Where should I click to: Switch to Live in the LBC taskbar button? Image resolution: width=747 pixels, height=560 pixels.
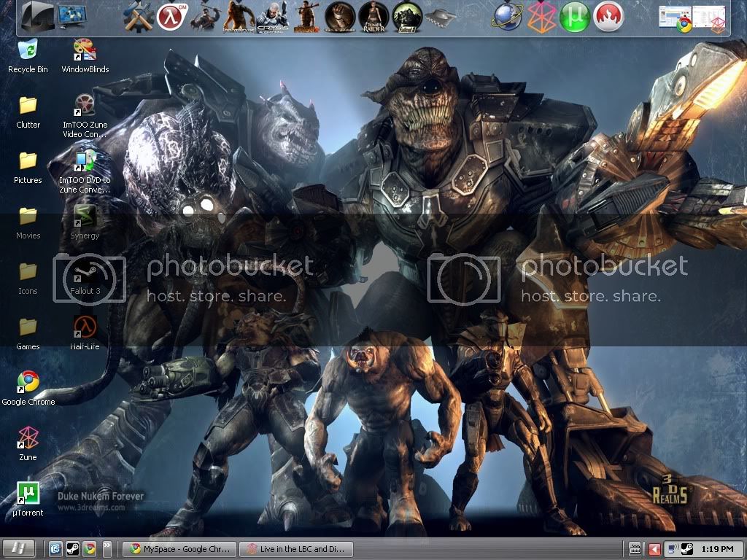coord(296,549)
